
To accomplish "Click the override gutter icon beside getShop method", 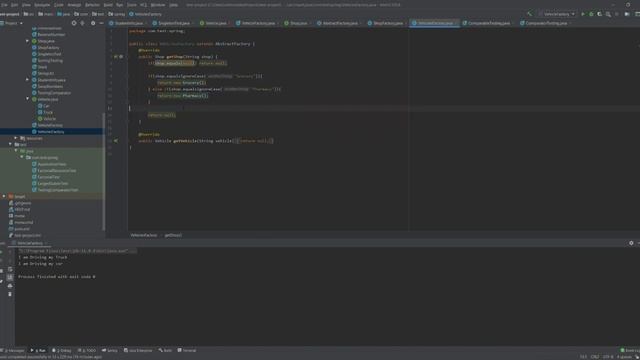I will click(116, 57).
